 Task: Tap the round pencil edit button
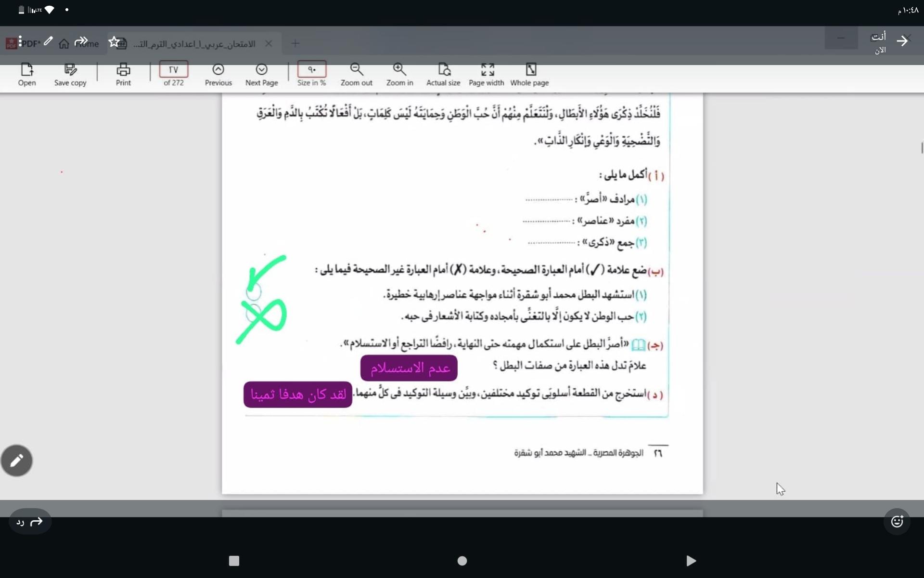click(x=17, y=460)
